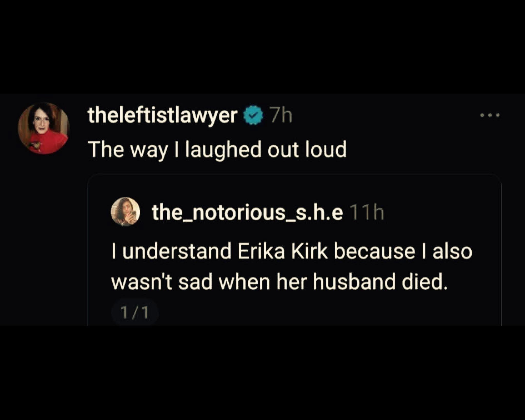
Task: Click the 1/1 thread counter badge
Action: point(135,313)
